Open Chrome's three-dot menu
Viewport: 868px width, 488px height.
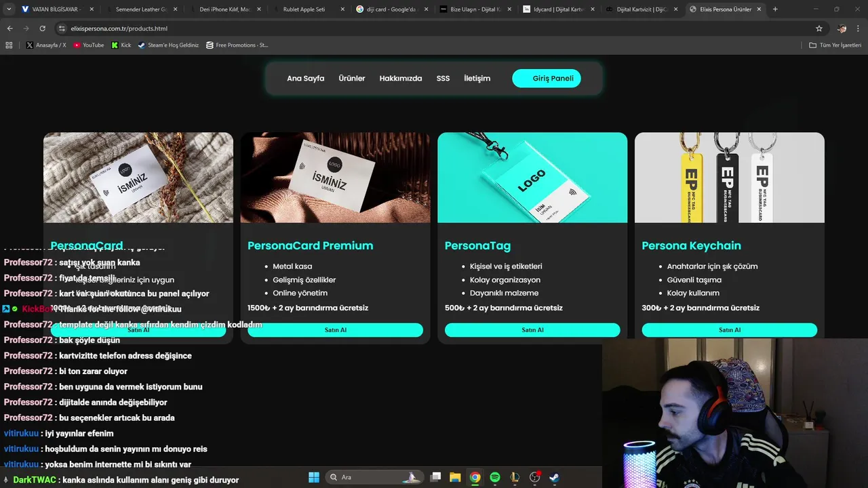(859, 28)
